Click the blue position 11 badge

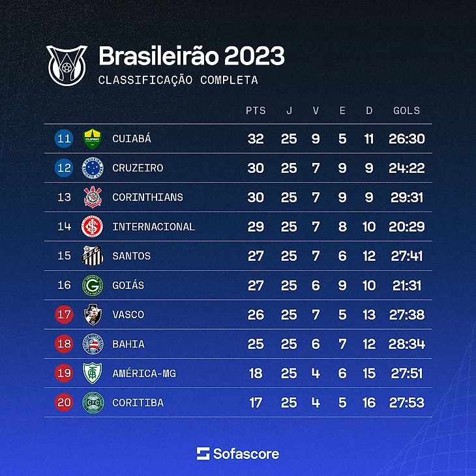(64, 139)
